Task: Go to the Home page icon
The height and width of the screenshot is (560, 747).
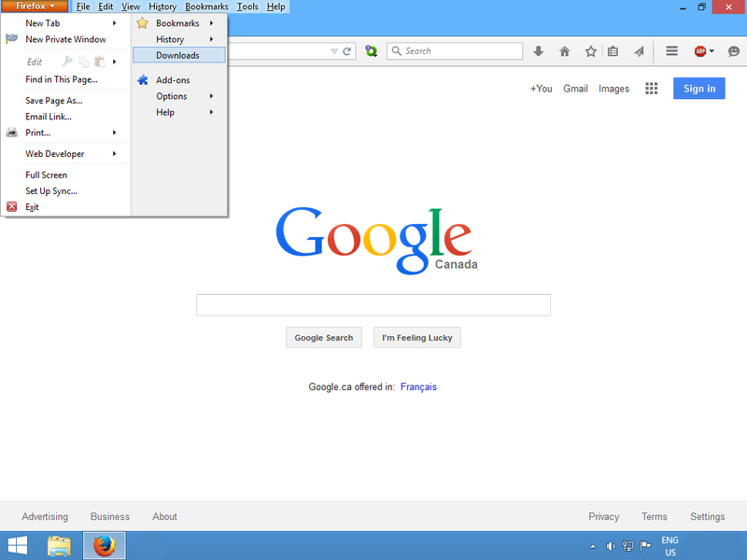Action: (565, 51)
